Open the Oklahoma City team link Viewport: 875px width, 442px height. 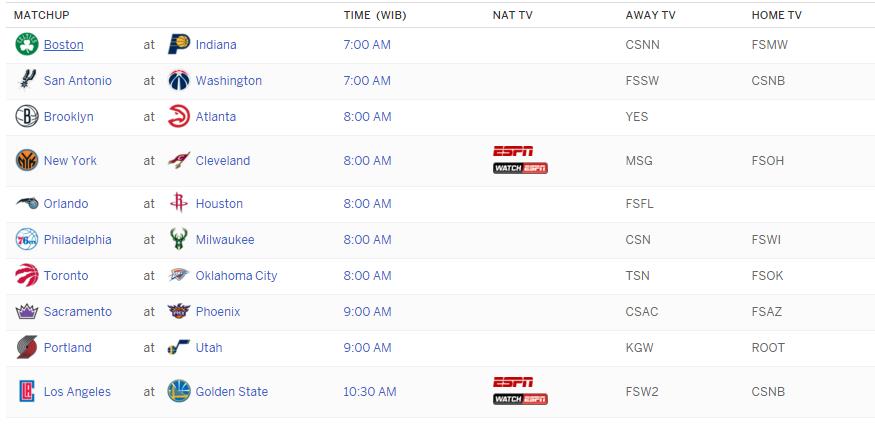coord(236,276)
